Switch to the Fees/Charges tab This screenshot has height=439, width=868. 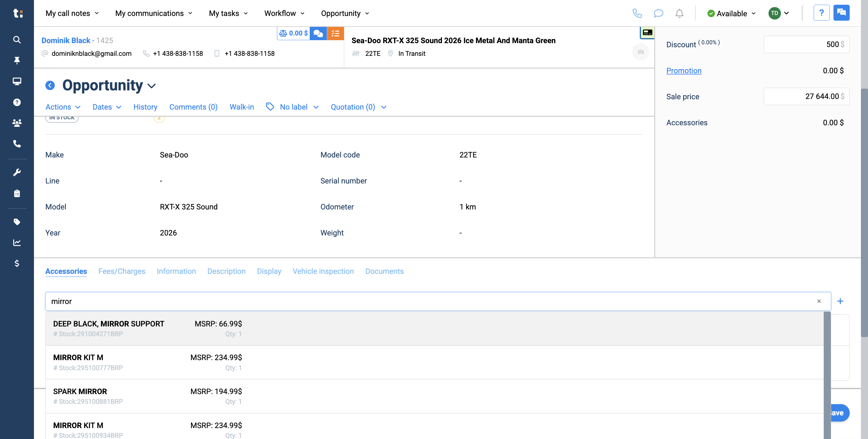(x=122, y=271)
